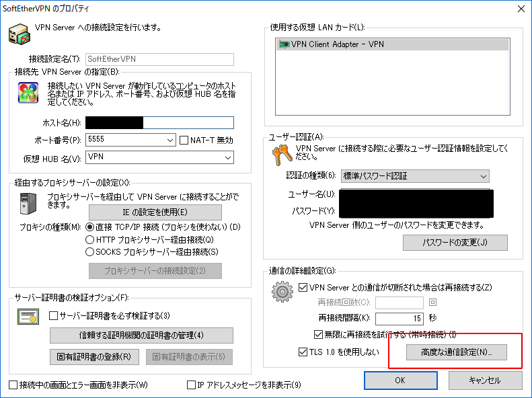Click the 接続設定名 field showing SoftEtherVPN

[159, 59]
